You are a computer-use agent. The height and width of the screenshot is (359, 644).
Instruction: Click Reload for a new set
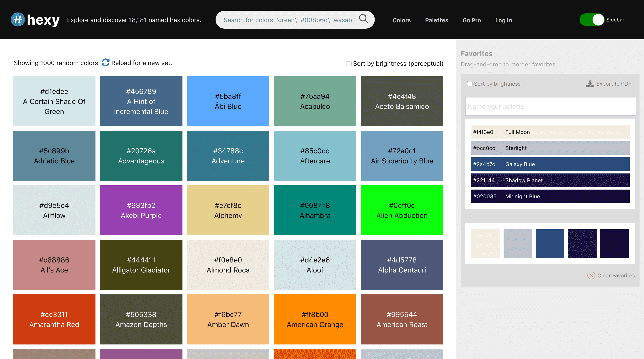pos(142,63)
